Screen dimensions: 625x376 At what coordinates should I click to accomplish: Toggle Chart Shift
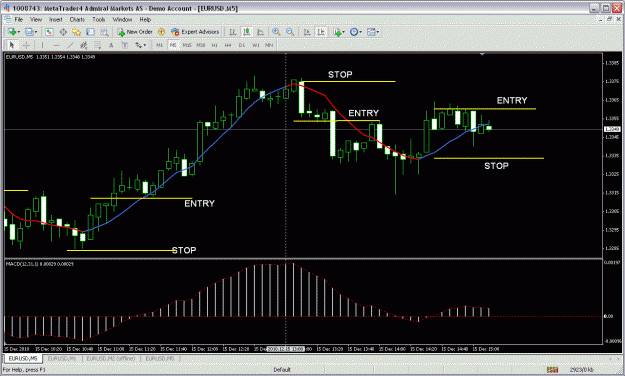(321, 32)
